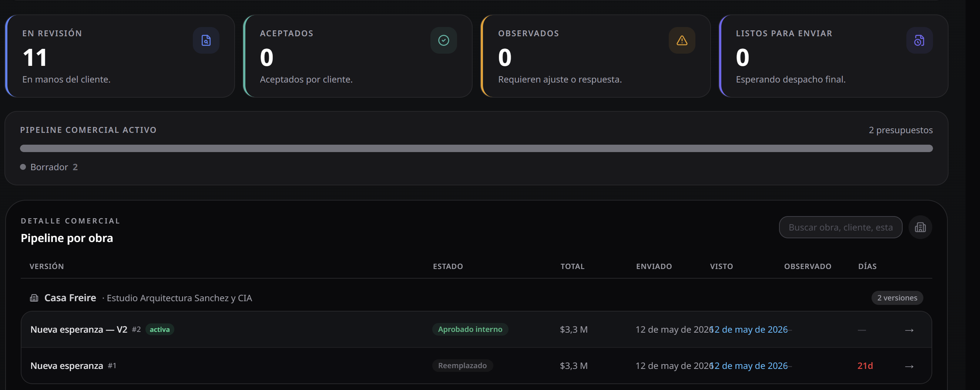Click the Listos para enviar file icon
Viewport: 980px width, 390px height.
(920, 40)
